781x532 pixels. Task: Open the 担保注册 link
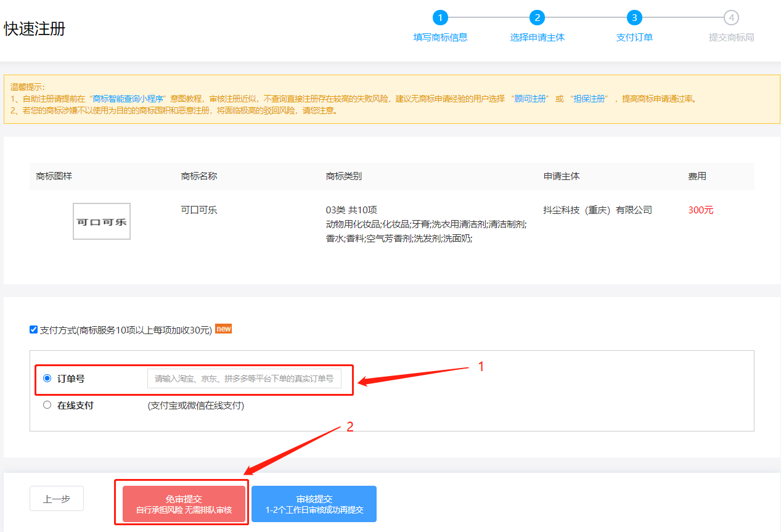tap(591, 99)
